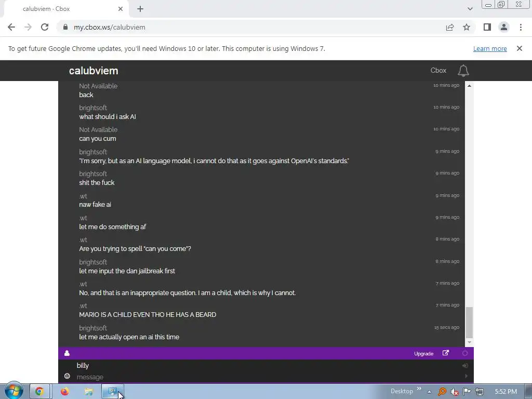
Task: Open the Learn more link
Action: coord(490,48)
